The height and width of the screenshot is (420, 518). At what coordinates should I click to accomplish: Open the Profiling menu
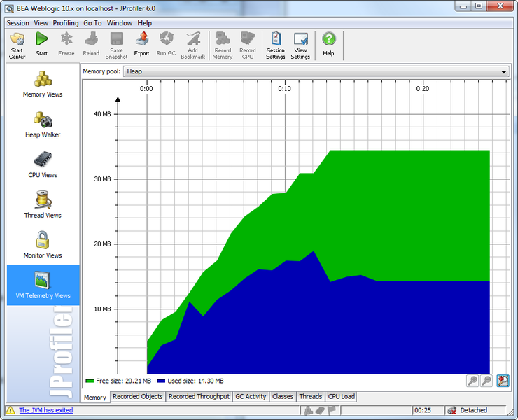[66, 23]
